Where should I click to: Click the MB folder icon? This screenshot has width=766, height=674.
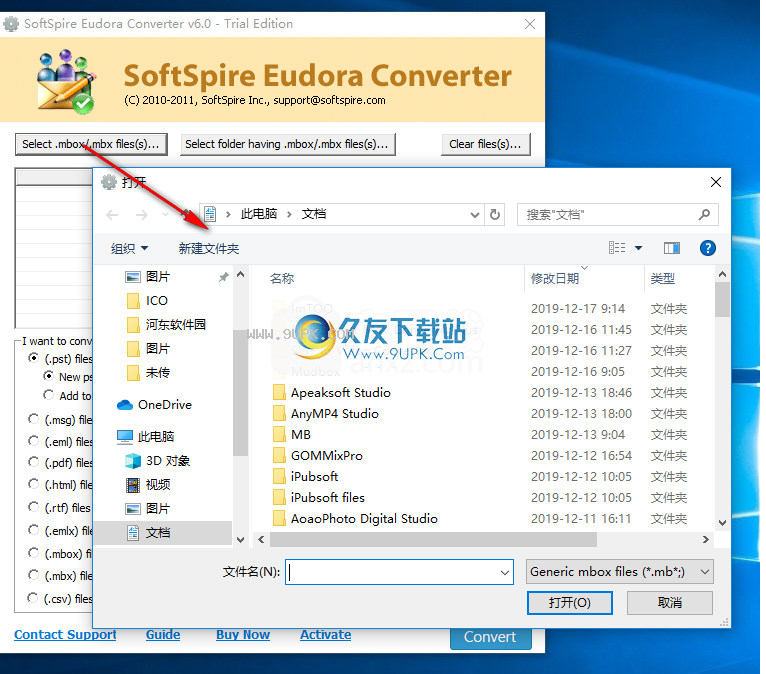tap(279, 435)
